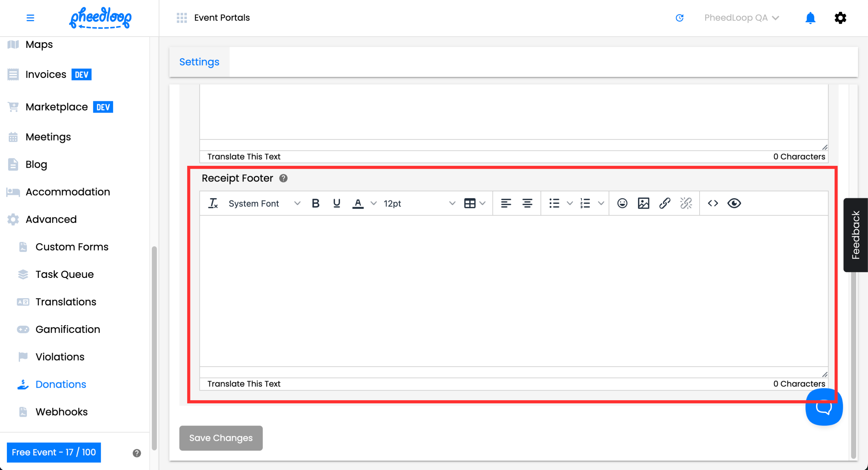Insert a link in the editor
Image resolution: width=868 pixels, height=470 pixels.
pos(664,203)
